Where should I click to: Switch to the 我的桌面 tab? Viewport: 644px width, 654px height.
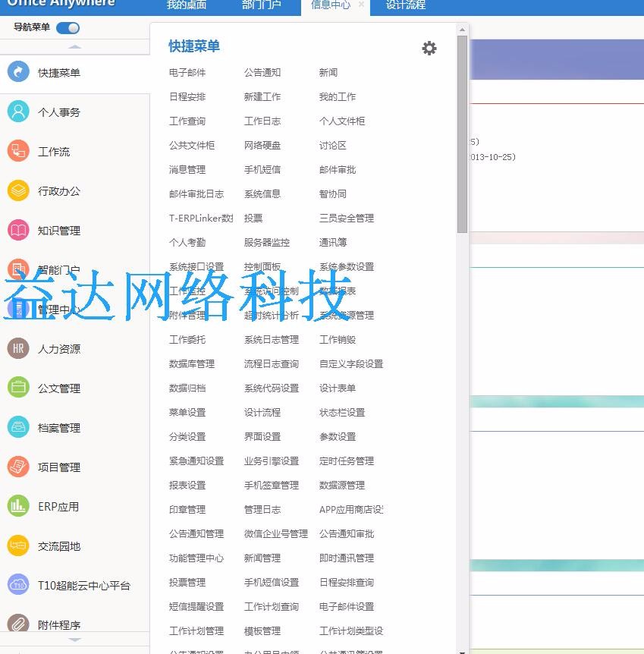[x=188, y=5]
